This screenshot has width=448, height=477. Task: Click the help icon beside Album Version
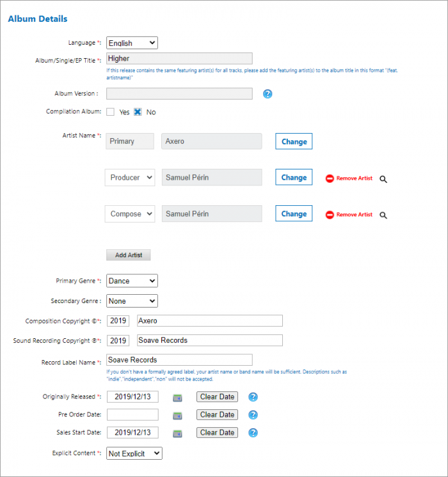pos(268,94)
